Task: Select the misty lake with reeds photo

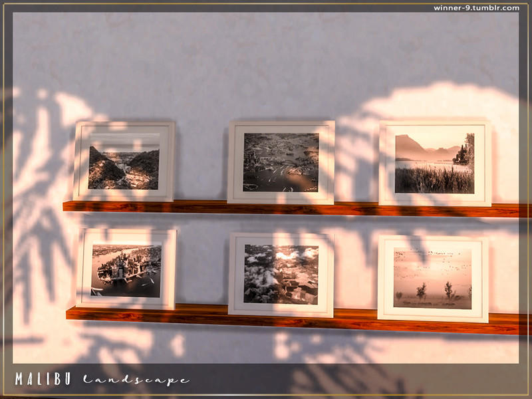Action: 435,163
